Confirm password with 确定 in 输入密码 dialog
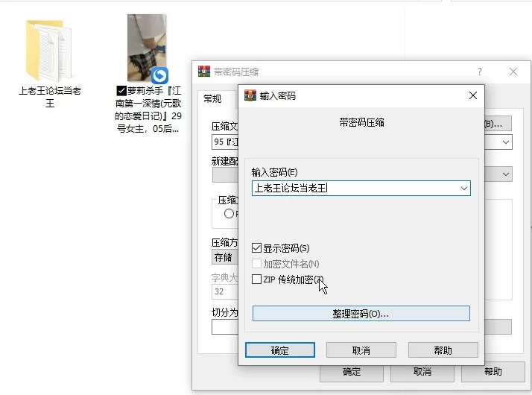 click(280, 350)
